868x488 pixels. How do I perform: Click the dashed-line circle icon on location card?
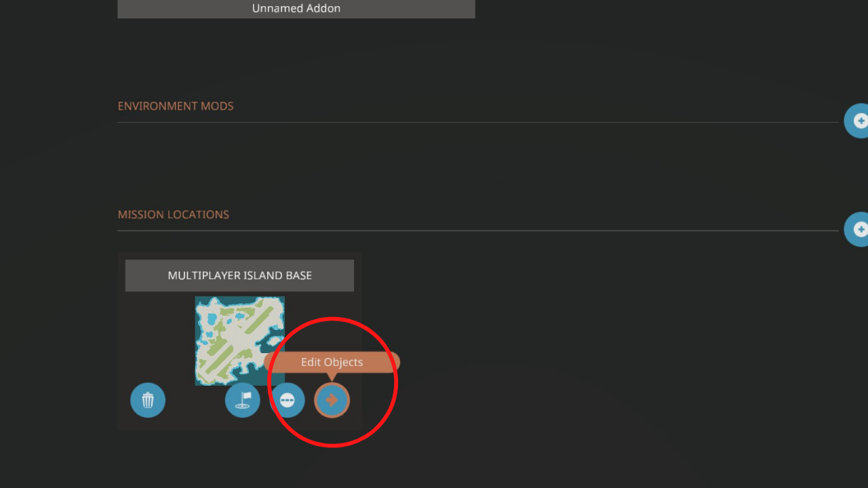click(x=288, y=400)
